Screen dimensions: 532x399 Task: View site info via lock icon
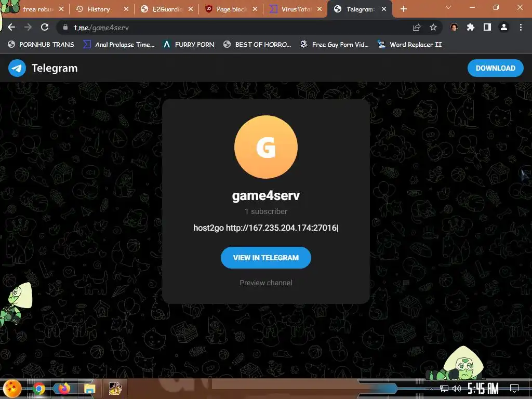click(x=65, y=27)
